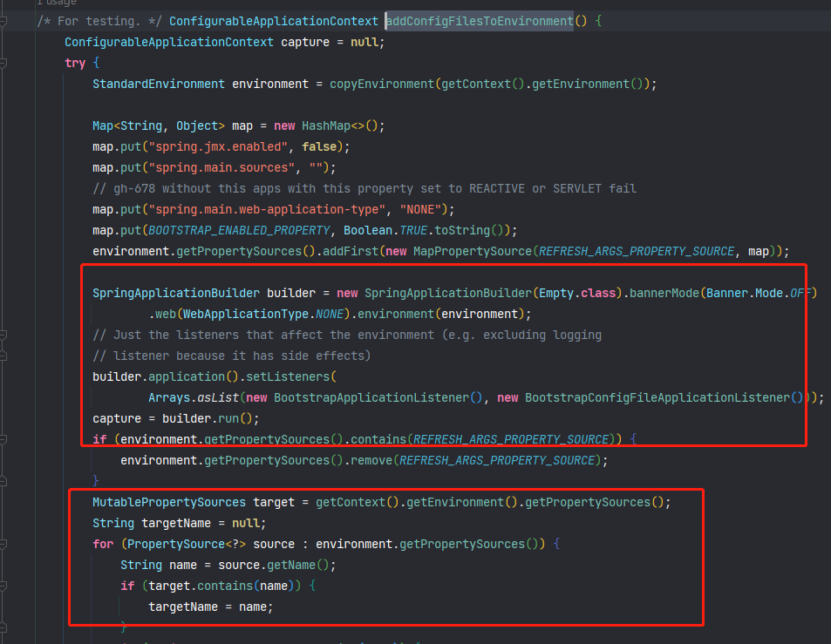The image size is (831, 644).
Task: Click the "spring.main.web-application-type" string
Action: 267,210
